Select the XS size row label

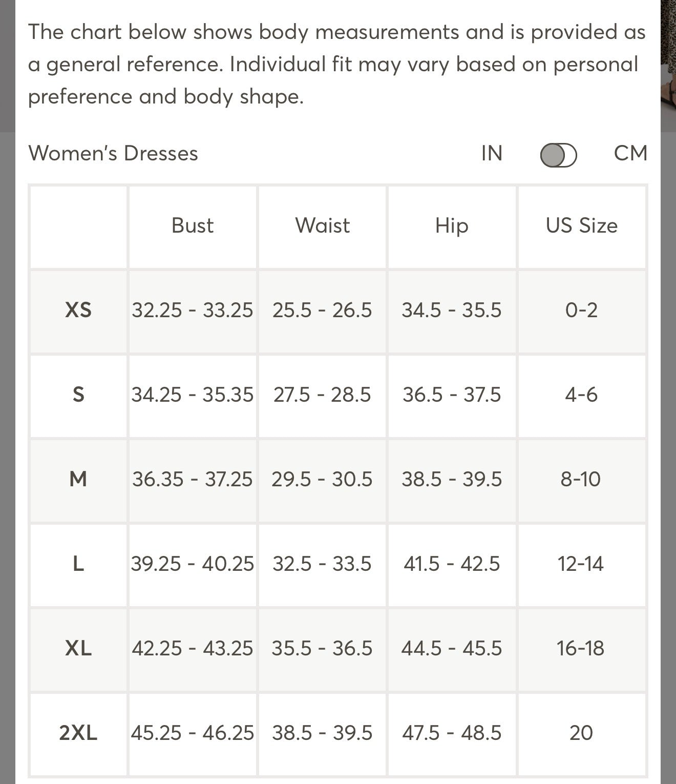(78, 311)
